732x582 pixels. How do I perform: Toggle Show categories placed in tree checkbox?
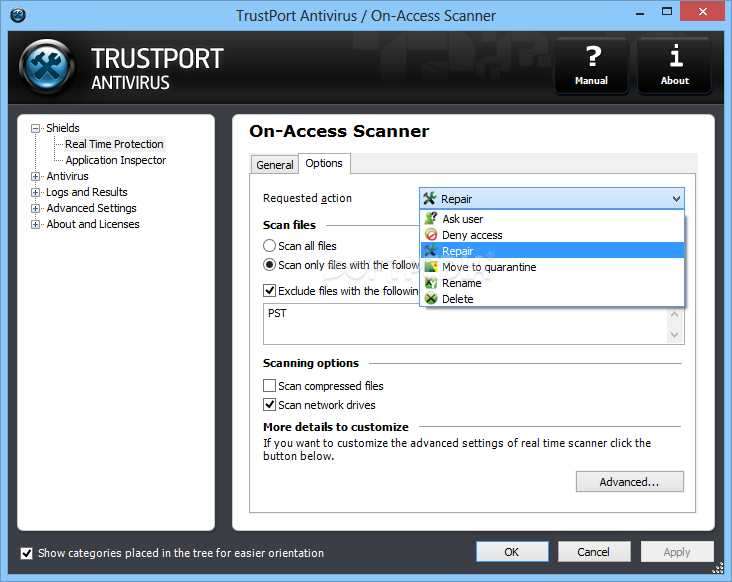(27, 553)
